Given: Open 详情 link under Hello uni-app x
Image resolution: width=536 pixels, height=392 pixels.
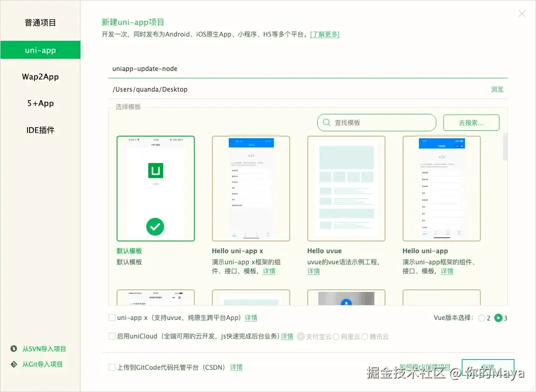Looking at the screenshot, I should 269,271.
